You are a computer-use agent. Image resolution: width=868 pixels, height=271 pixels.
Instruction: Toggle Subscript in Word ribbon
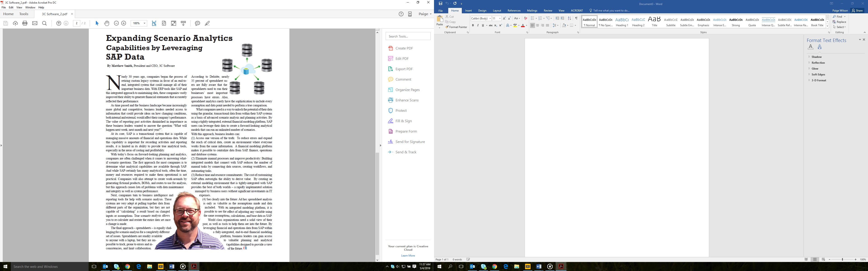495,25
